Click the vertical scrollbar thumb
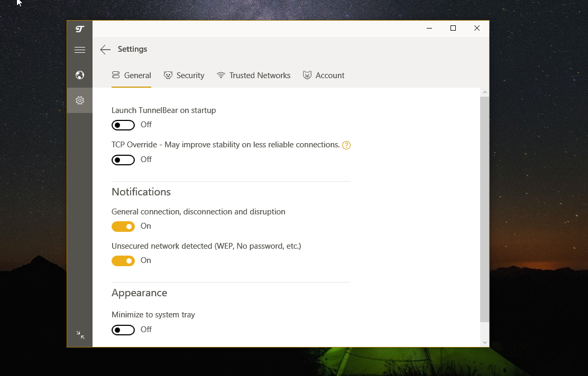588x376 pixels. point(484,209)
